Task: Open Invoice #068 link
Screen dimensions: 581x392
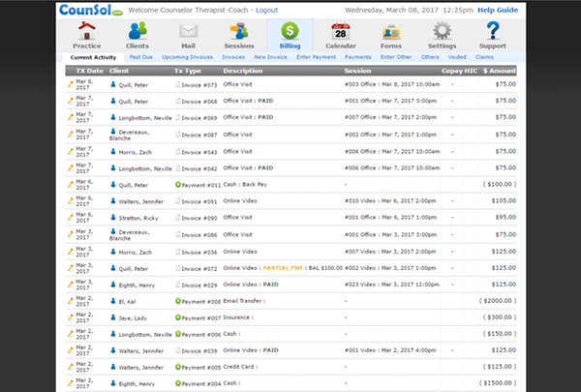Action: (x=199, y=102)
